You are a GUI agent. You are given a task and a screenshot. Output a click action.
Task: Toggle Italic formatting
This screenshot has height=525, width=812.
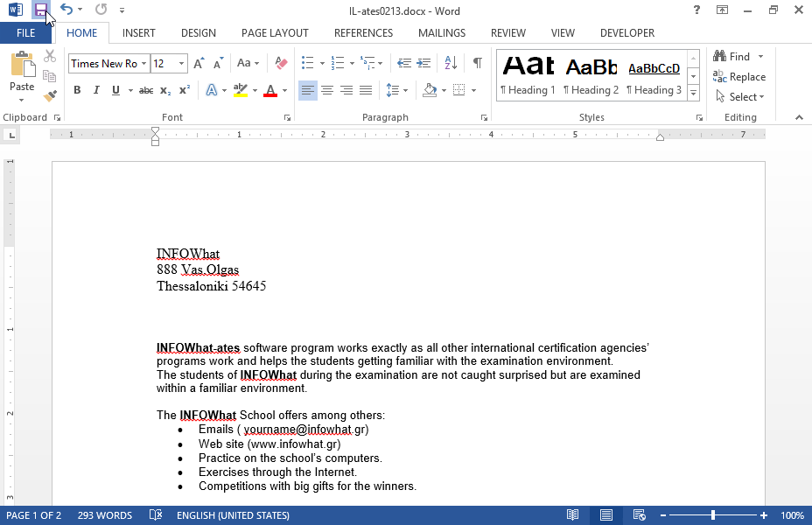point(96,91)
